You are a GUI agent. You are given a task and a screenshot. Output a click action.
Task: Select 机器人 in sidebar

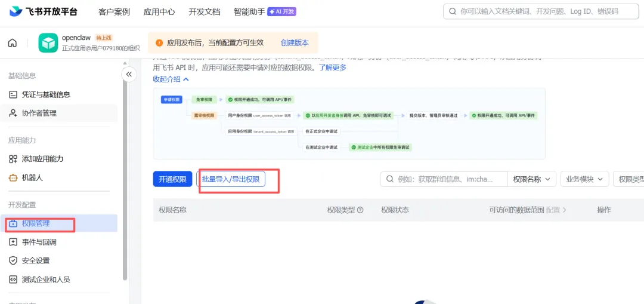pos(58,178)
